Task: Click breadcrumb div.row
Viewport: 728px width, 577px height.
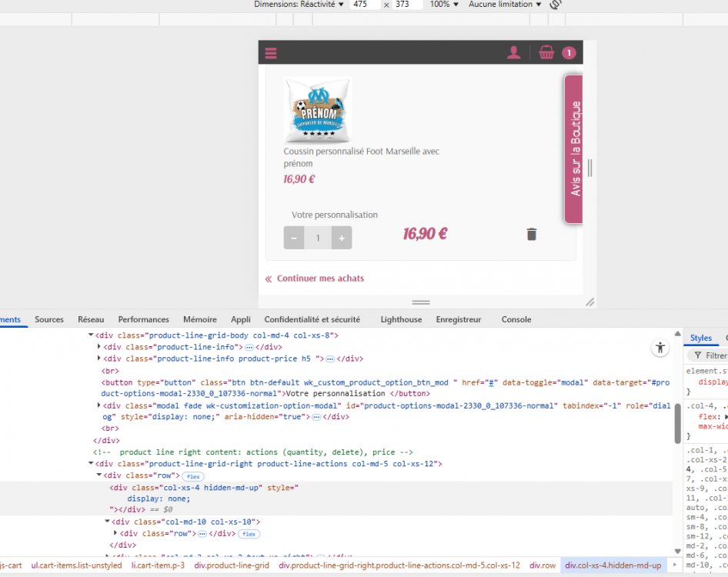Action: pyautogui.click(x=543, y=565)
